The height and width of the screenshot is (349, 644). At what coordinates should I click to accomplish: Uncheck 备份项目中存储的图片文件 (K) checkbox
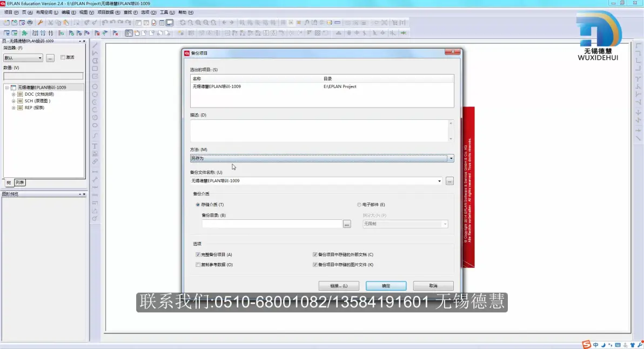(x=315, y=265)
